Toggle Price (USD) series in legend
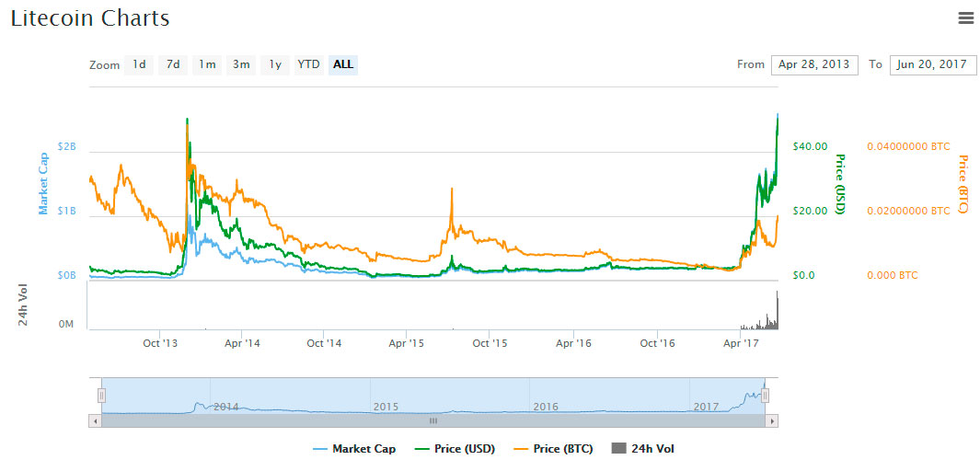 point(453,448)
